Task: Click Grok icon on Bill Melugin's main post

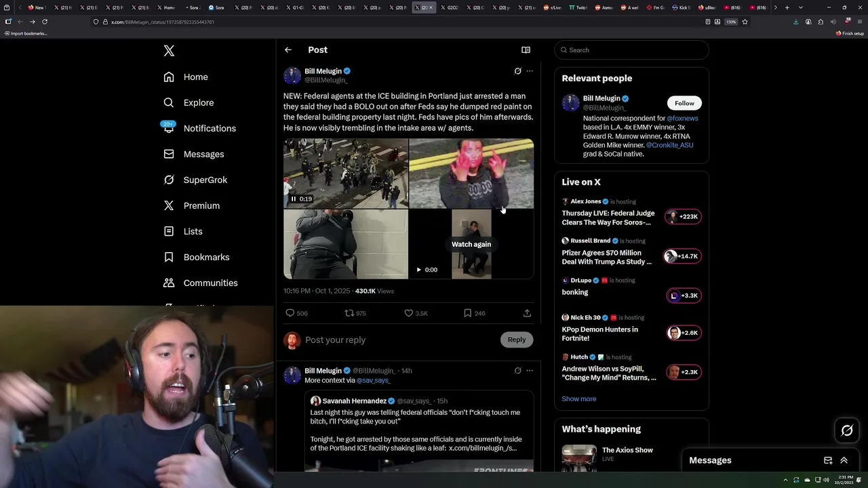Action: [517, 70]
